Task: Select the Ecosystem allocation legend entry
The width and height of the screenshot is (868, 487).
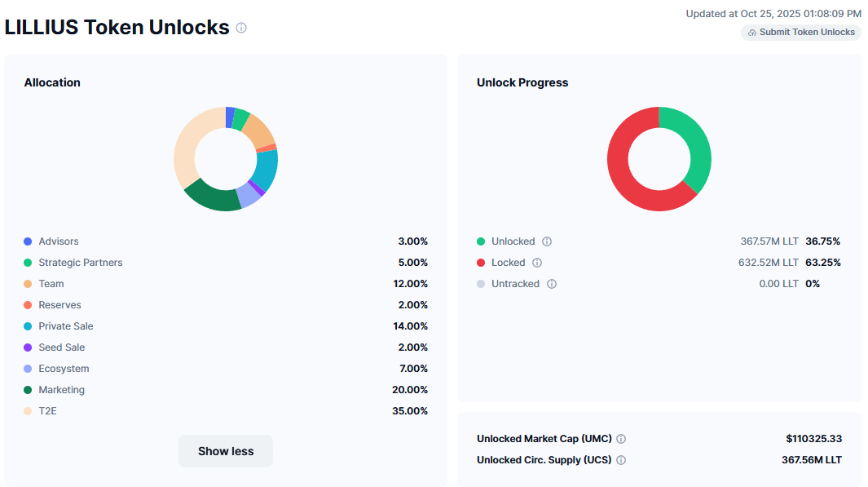Action: click(64, 369)
